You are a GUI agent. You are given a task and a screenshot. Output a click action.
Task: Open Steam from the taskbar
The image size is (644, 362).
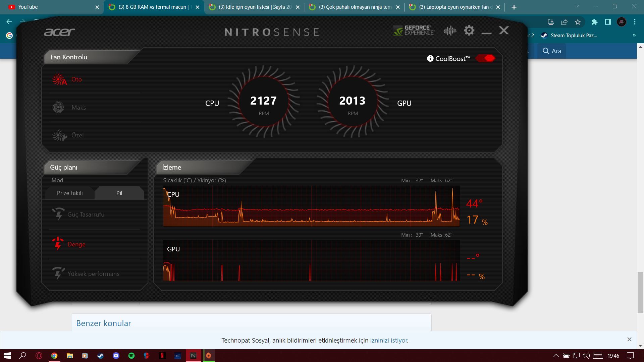(100, 356)
